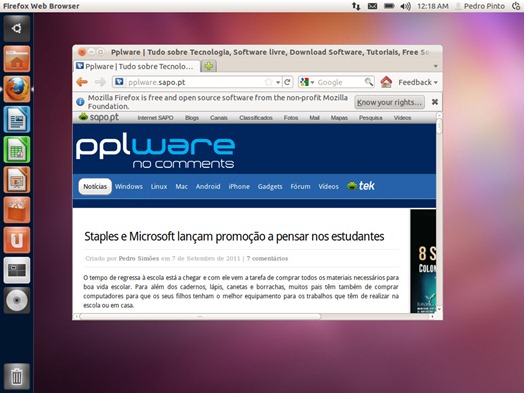Open the Fórum nav item
The image size is (524, 393).
tap(300, 186)
